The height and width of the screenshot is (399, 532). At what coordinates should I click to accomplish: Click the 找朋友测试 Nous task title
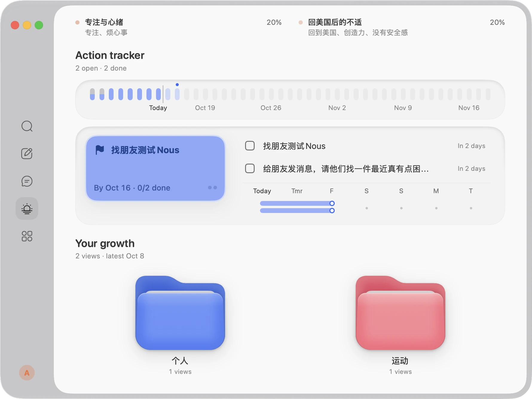click(294, 146)
